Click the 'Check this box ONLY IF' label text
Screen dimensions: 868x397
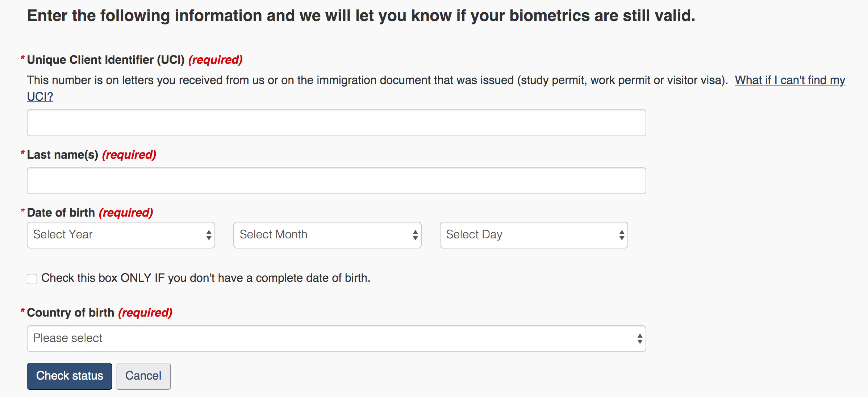205,278
